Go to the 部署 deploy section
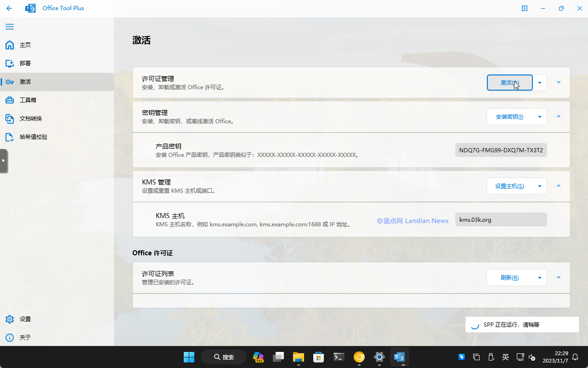The image size is (588, 368). pyautogui.click(x=25, y=63)
